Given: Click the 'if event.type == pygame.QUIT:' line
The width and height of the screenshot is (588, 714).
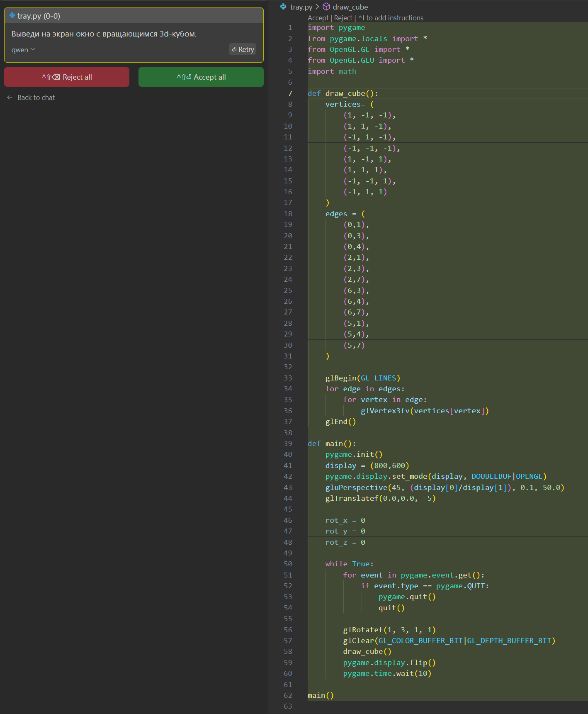Looking at the screenshot, I should 425,586.
